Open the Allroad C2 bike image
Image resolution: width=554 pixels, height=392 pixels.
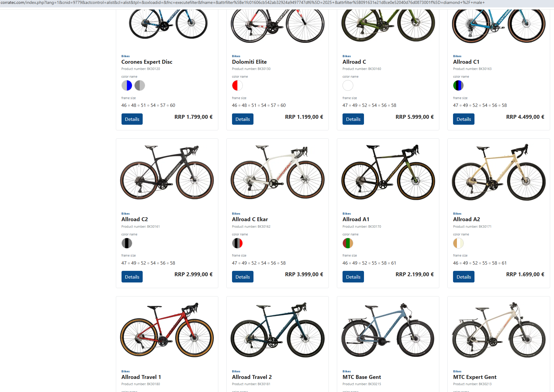coord(167,173)
